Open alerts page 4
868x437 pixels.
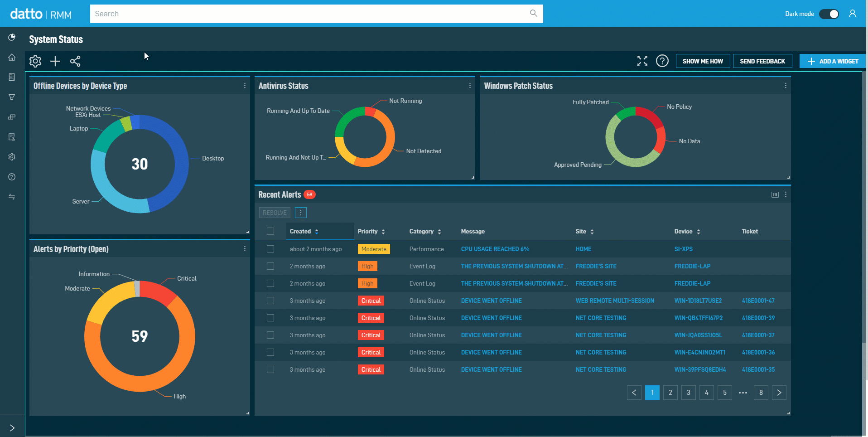(707, 393)
